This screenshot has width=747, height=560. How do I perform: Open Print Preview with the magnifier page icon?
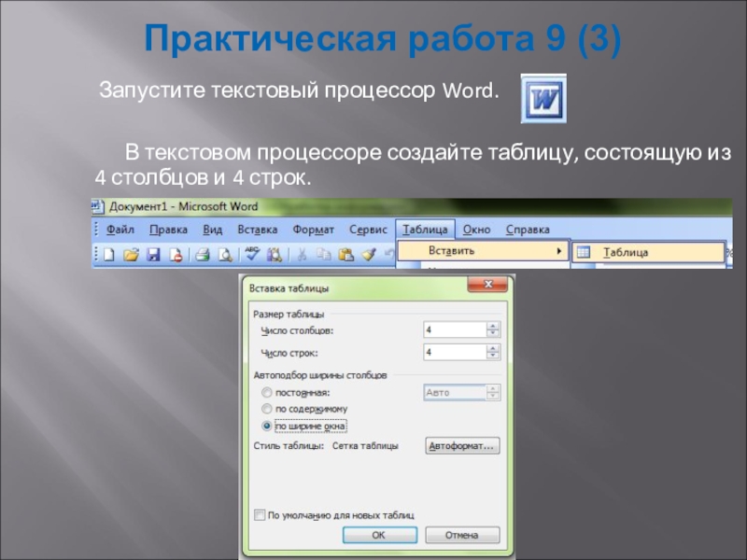[225, 255]
